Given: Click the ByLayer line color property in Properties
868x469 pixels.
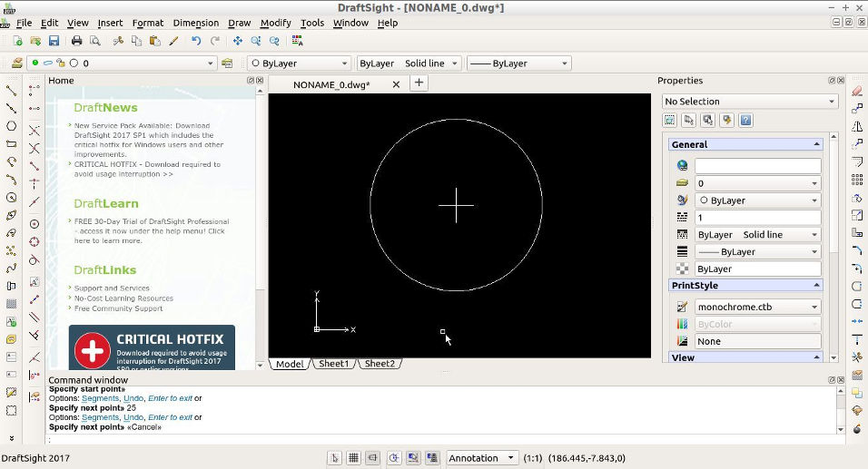Looking at the screenshot, I should (758, 200).
